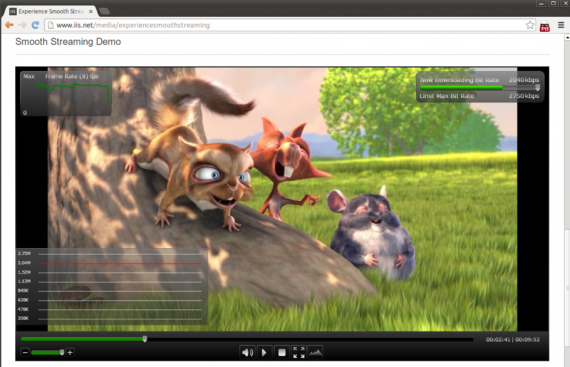Decrease volume with the minus button
570x367 pixels.
pyautogui.click(x=25, y=352)
